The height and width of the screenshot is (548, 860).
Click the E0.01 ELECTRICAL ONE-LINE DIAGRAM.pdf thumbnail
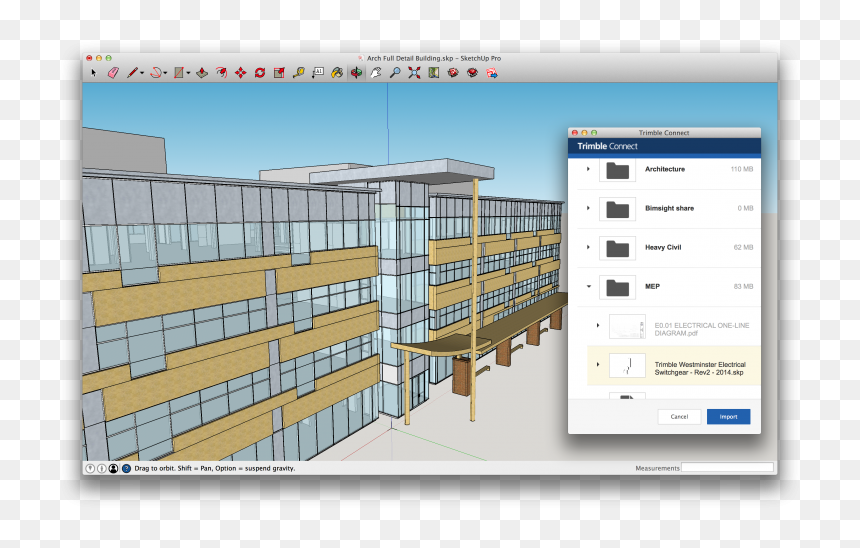click(627, 327)
